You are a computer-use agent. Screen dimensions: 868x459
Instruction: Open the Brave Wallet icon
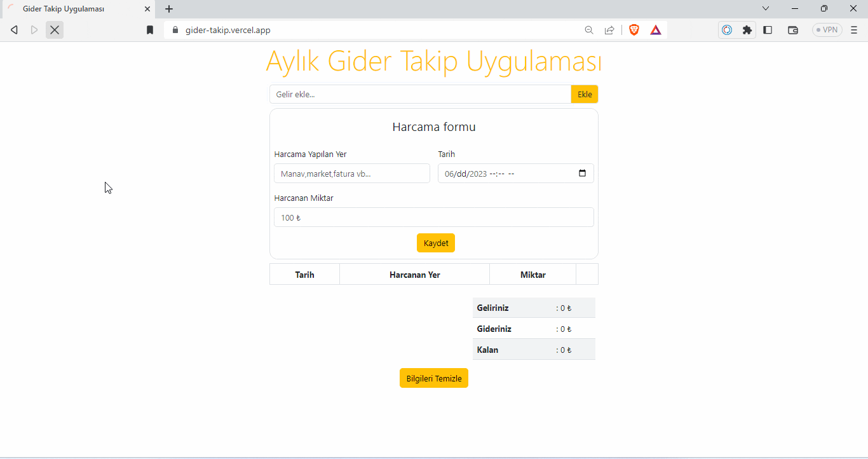793,30
